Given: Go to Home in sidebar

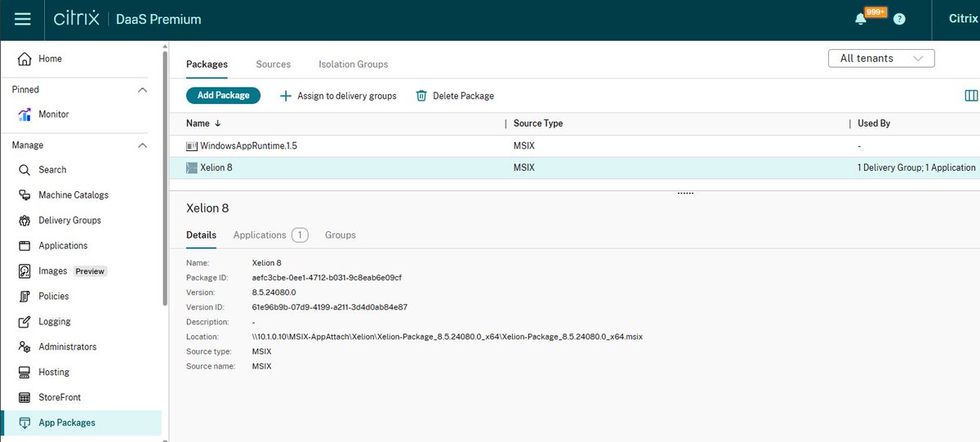Looking at the screenshot, I should (x=50, y=59).
